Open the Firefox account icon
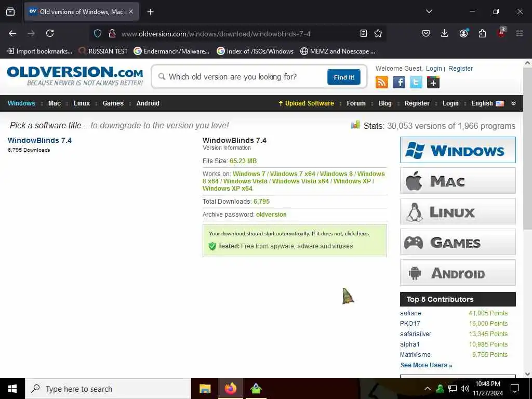The width and height of the screenshot is (532, 399). pyautogui.click(x=463, y=33)
